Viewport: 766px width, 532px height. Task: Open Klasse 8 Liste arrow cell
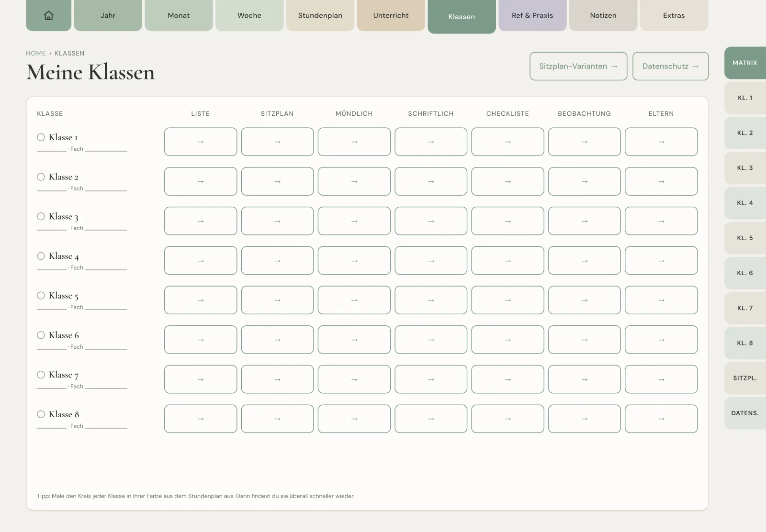[x=201, y=419]
